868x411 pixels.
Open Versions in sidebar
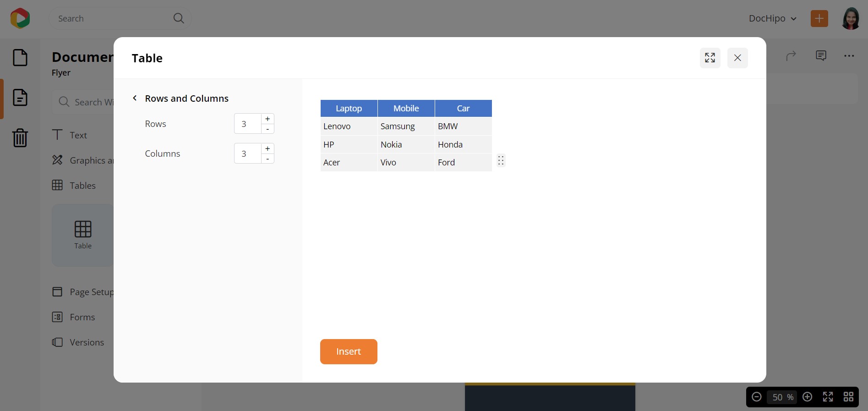(x=78, y=342)
